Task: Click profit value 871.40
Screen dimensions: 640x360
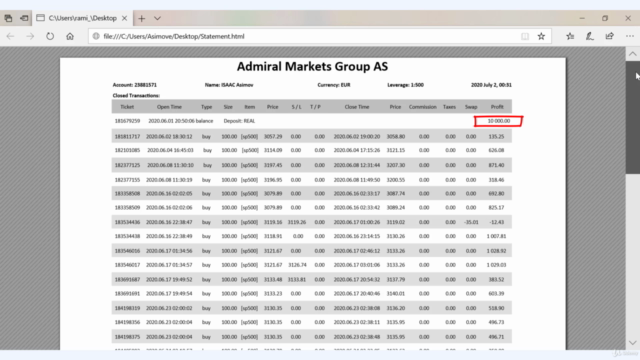Action: pyautogui.click(x=496, y=165)
